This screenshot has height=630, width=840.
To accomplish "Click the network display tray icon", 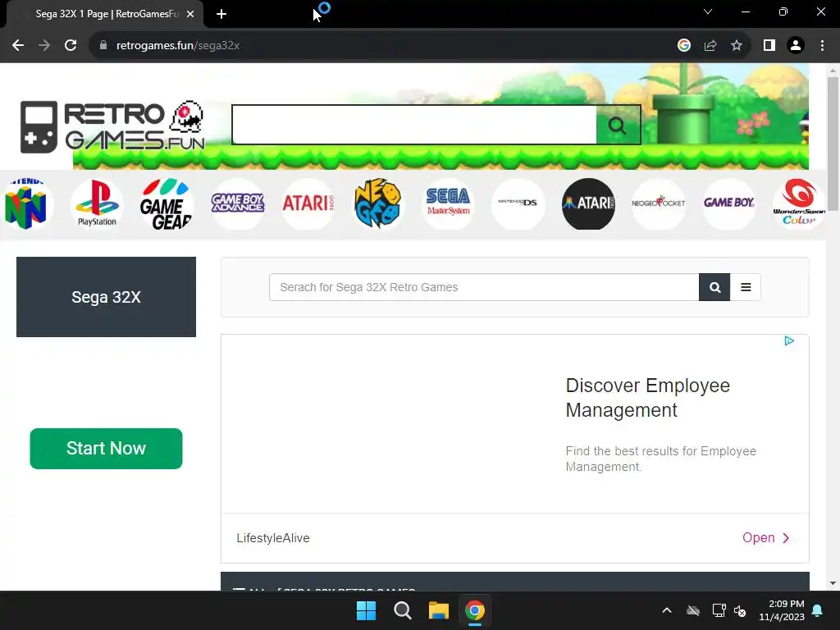I will coord(719,610).
